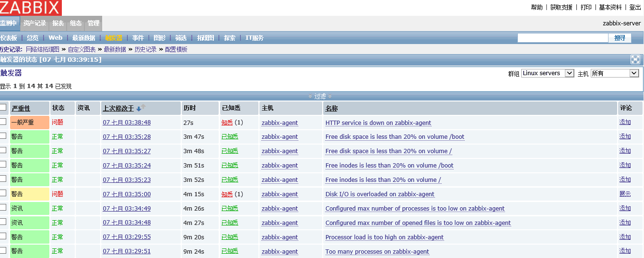Open the 基本资料 profile link
The height and width of the screenshot is (258, 644).
click(x=610, y=7)
